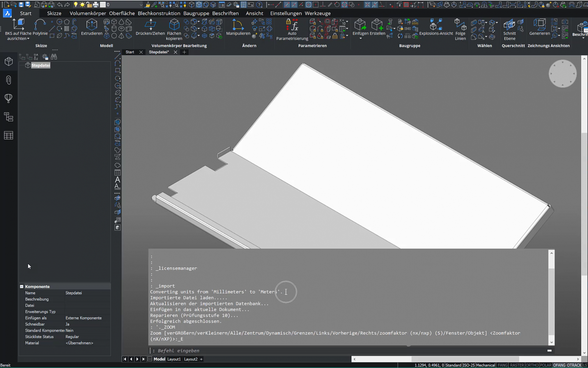Screen dimensions: 588x368
Task: Activate the Drücken/Ziehen tool
Action: coord(150,28)
